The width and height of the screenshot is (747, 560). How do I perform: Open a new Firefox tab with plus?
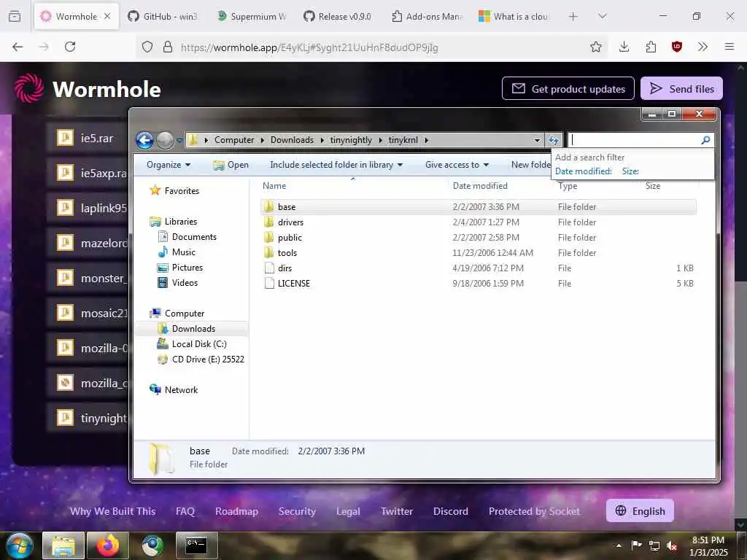pos(573,16)
